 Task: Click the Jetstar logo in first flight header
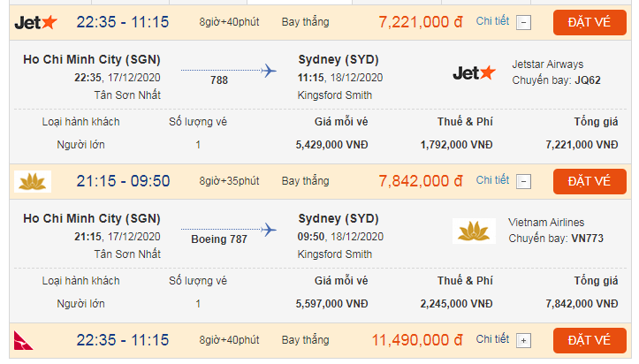36,22
